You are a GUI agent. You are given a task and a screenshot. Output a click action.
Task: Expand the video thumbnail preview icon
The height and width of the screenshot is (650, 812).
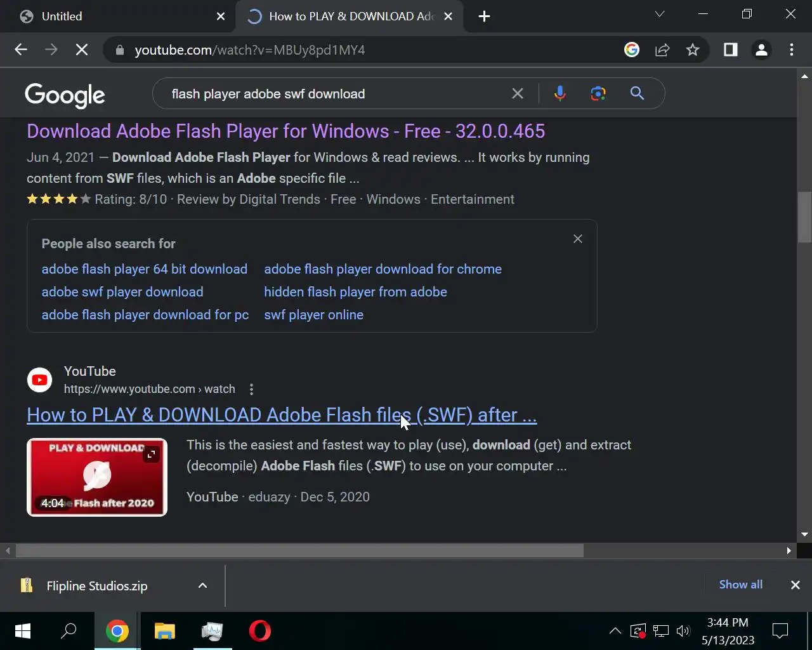pos(151,454)
